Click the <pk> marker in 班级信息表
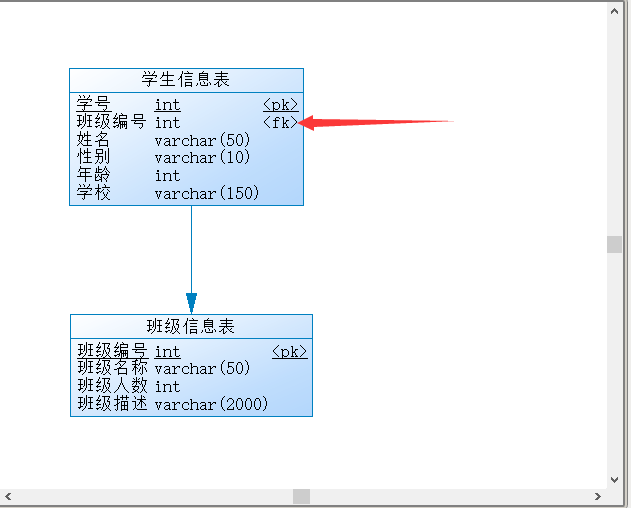This screenshot has width=631, height=508. [290, 351]
